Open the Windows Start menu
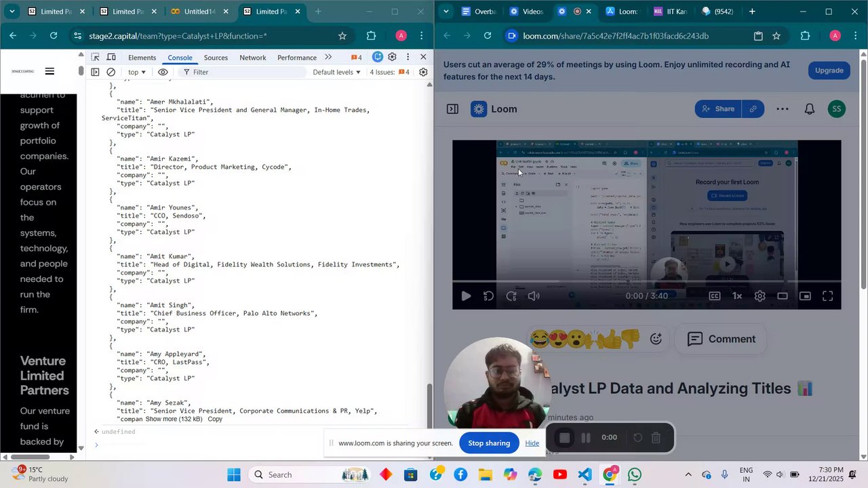The height and width of the screenshot is (488, 868). (x=234, y=474)
